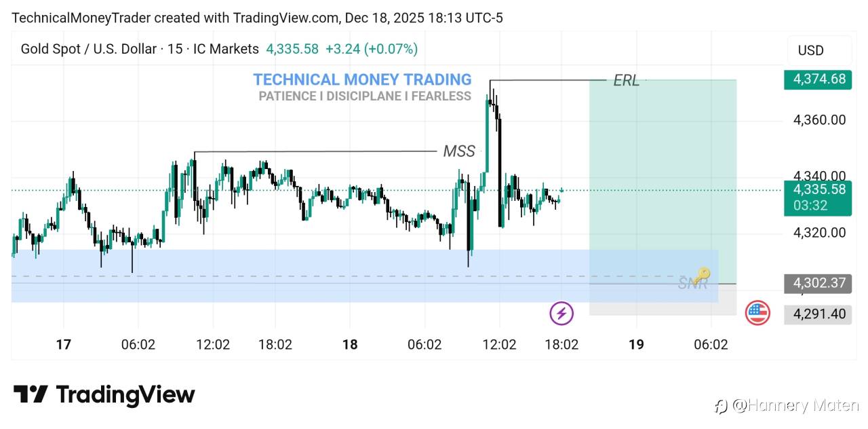Click the 4,291.40 stop price label
Viewport: 868px width, 429px height.
point(818,314)
